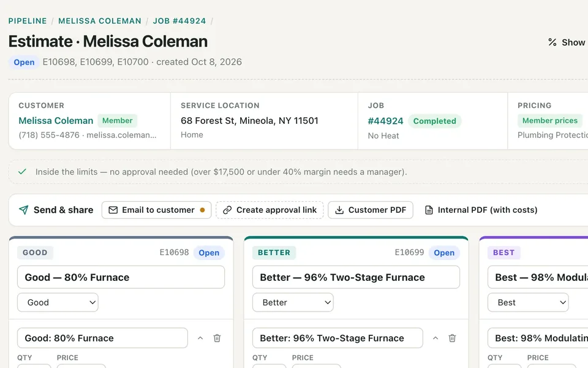The image size is (588, 368).
Task: Click the Open status badge under title
Action: pos(24,62)
